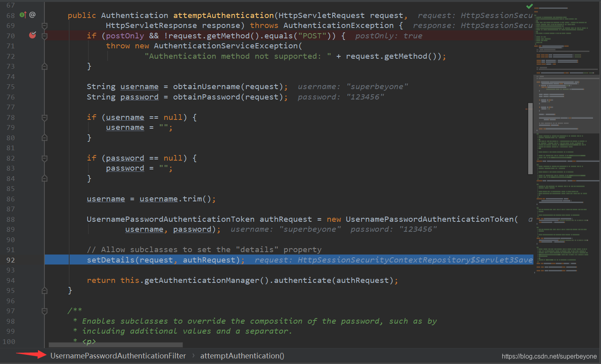Click the horizontal scrollbar thumb at the bottom
This screenshot has height=364, width=601.
[x=116, y=344]
